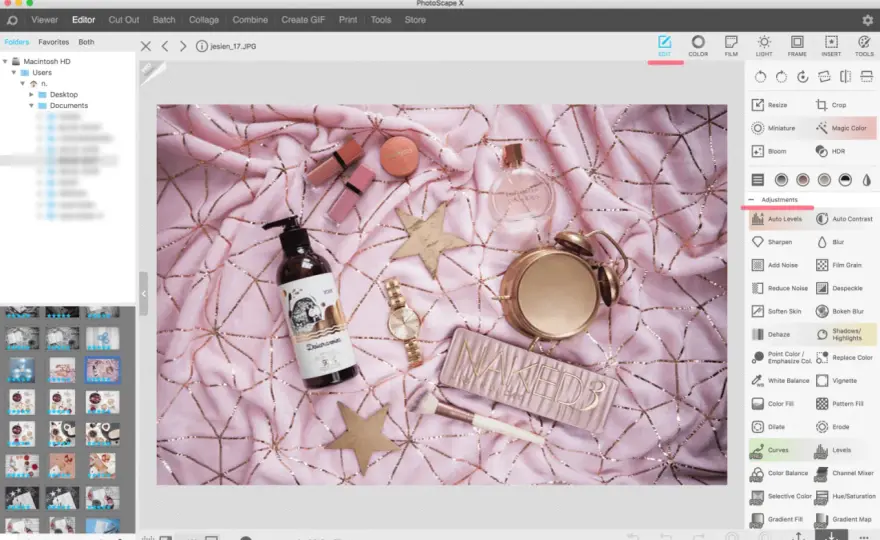The image size is (880, 540).
Task: Show the Favorites list
Action: pyautogui.click(x=53, y=42)
